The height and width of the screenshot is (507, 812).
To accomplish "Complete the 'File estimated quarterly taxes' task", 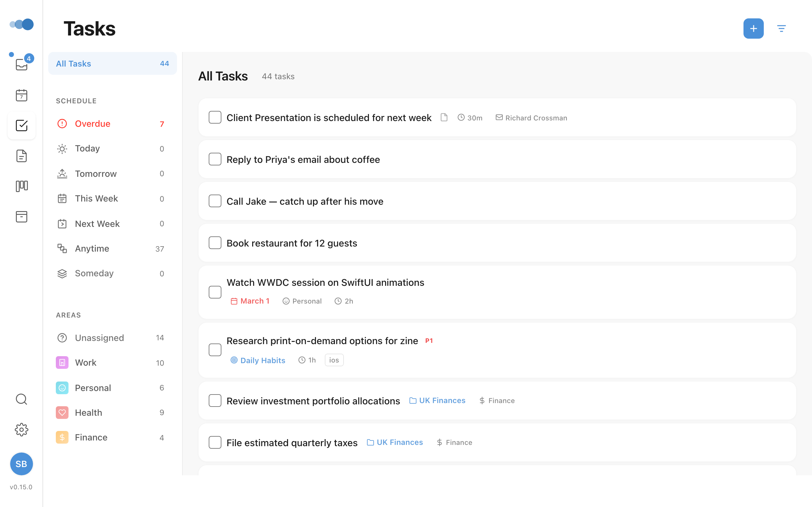I will pyautogui.click(x=215, y=442).
